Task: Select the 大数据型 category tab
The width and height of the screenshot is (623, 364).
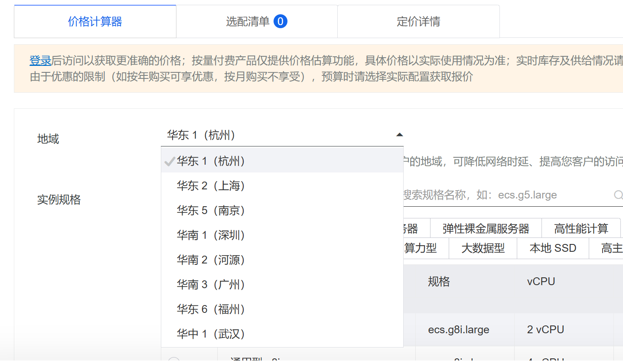Action: point(483,248)
